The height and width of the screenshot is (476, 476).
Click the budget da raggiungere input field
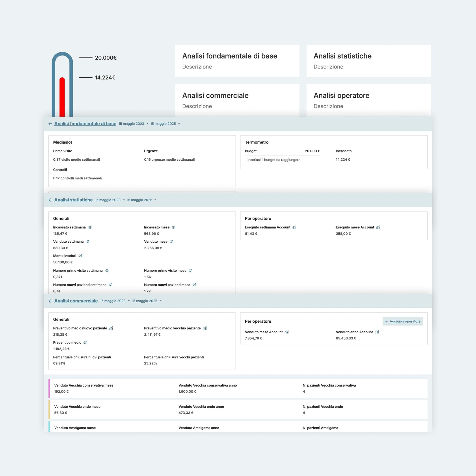(282, 160)
